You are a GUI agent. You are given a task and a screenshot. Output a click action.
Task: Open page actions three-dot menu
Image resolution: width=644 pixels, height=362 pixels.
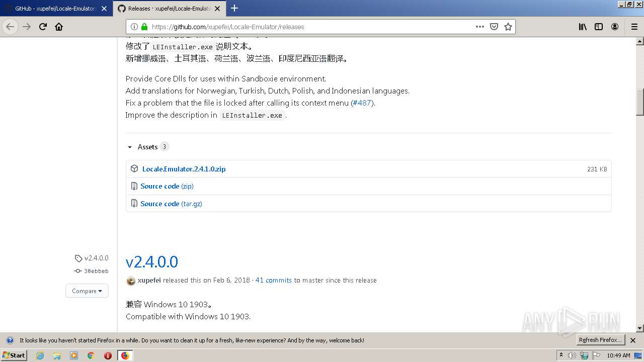click(480, 27)
